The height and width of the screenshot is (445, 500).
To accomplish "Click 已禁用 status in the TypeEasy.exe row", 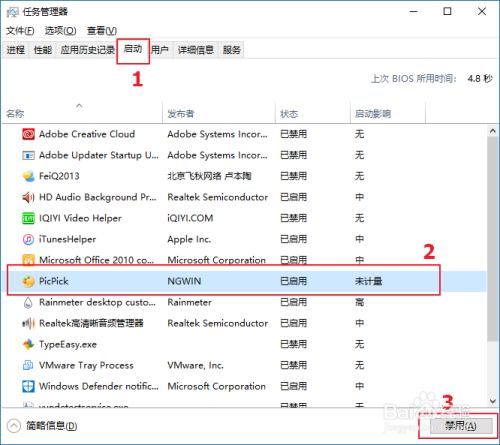I will pyautogui.click(x=293, y=344).
